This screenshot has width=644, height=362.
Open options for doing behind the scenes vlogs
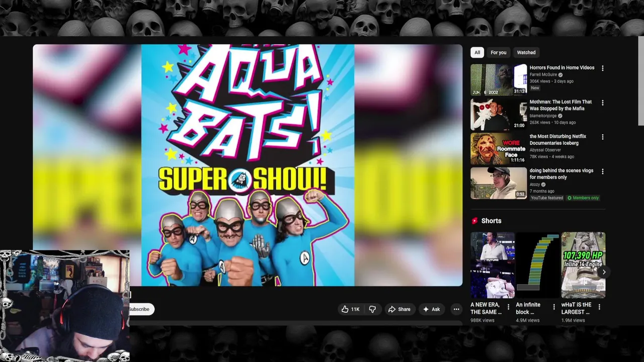(602, 171)
